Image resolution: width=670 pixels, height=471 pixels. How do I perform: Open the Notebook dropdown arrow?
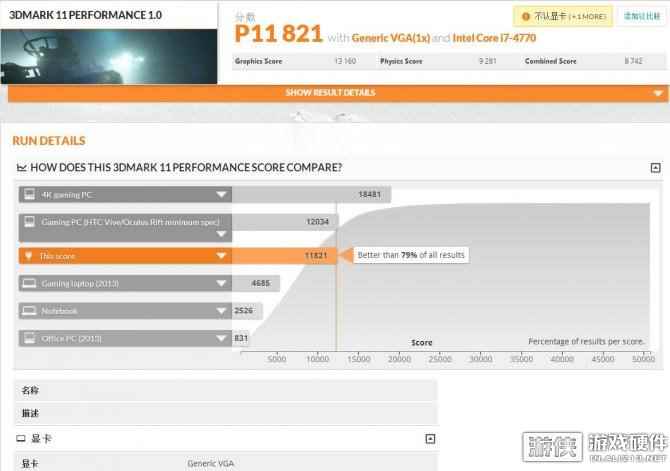coord(221,311)
